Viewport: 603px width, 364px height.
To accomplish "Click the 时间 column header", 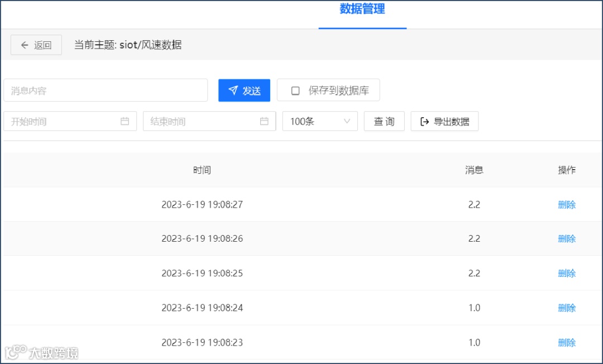I will coord(202,170).
